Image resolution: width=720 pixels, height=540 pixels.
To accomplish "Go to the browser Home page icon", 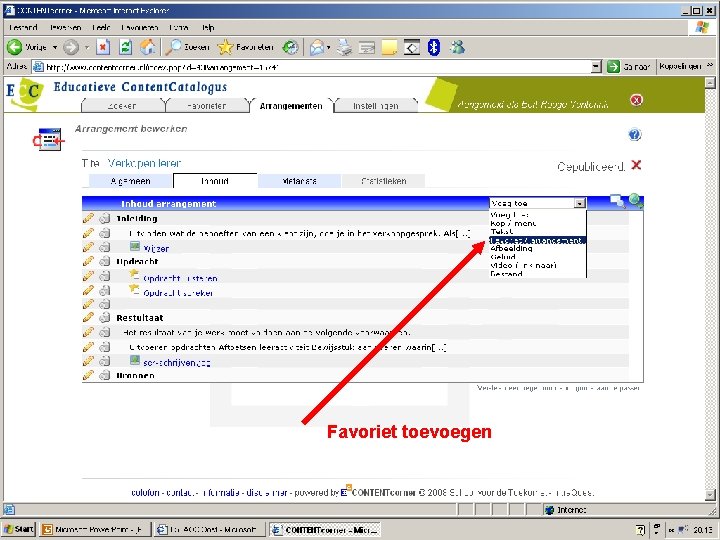I will 147,47.
